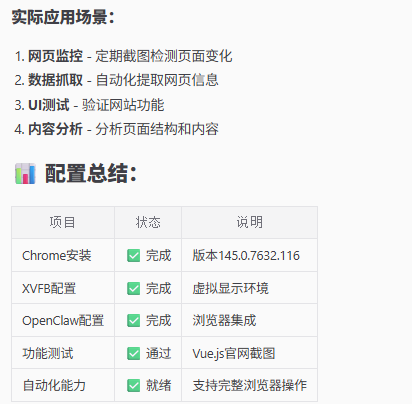Click the 完成 text in Chrome安装 row
Image resolution: width=412 pixels, height=404 pixels.
pyautogui.click(x=158, y=256)
